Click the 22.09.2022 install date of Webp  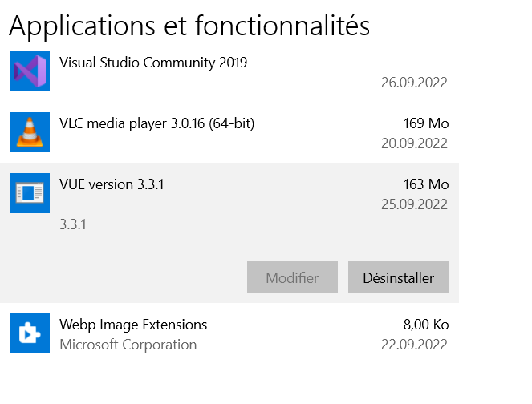pyautogui.click(x=414, y=345)
